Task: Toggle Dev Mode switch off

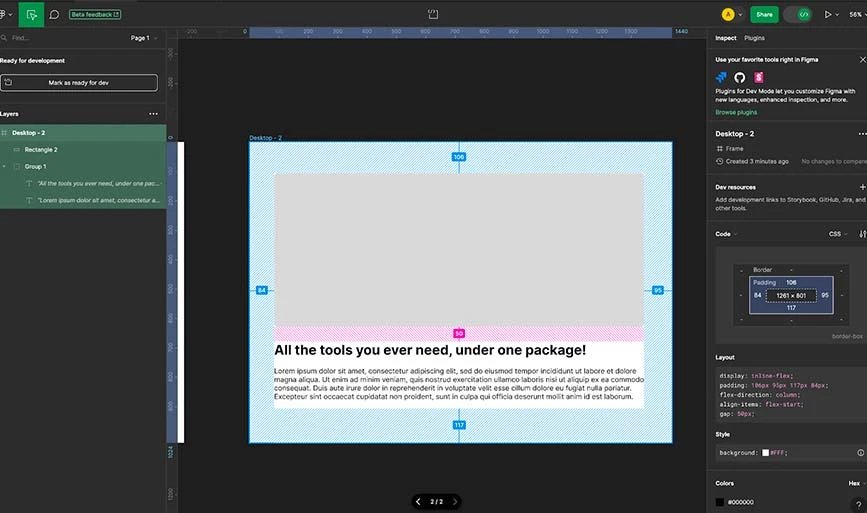Action: [x=797, y=14]
